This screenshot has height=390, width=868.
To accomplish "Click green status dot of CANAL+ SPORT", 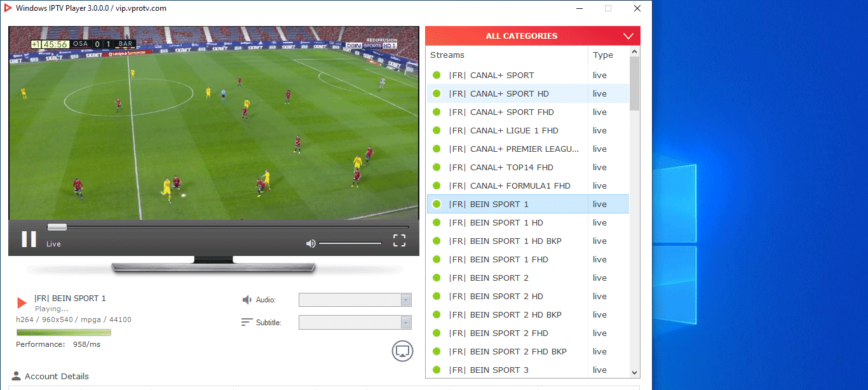I will click(x=437, y=75).
